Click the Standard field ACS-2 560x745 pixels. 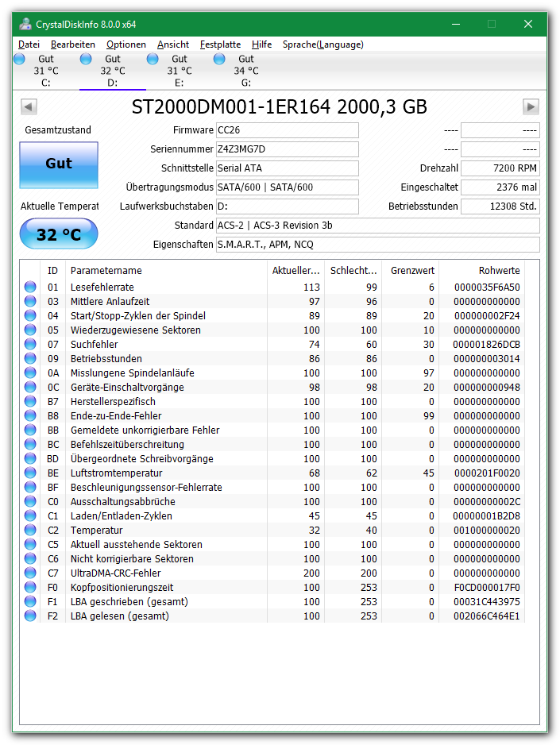tap(377, 226)
